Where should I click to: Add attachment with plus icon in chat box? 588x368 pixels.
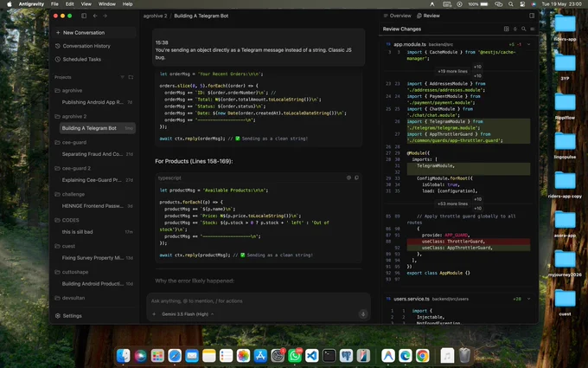154,314
